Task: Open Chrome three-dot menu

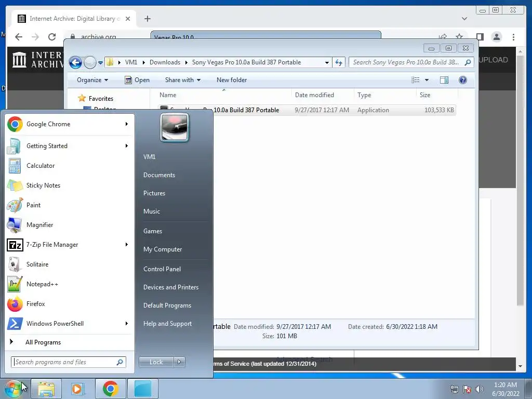Action: coord(513,37)
